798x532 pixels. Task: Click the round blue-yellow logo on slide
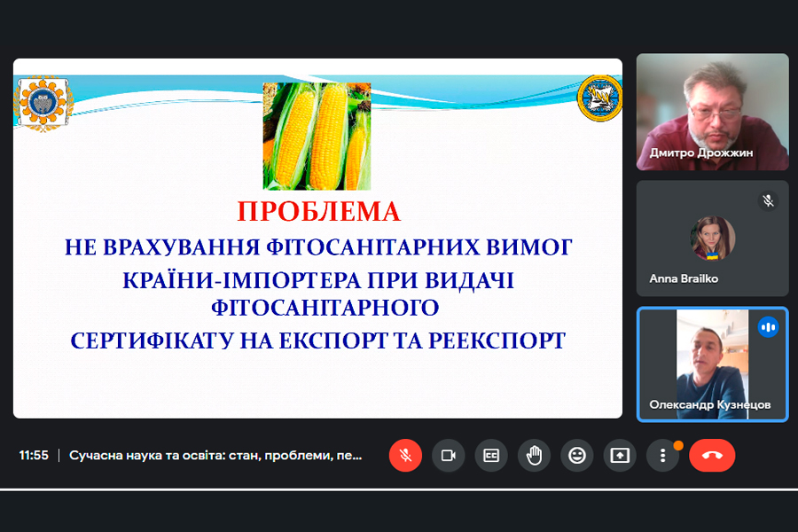pos(599,98)
